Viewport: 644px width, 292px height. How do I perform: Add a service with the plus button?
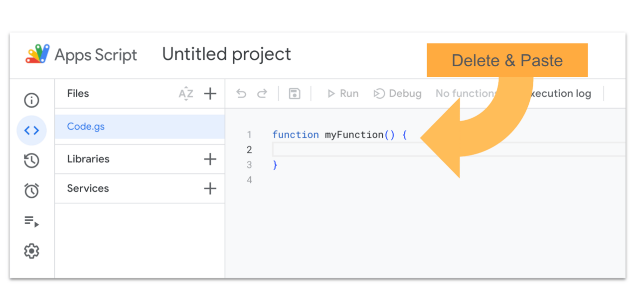[x=210, y=188]
